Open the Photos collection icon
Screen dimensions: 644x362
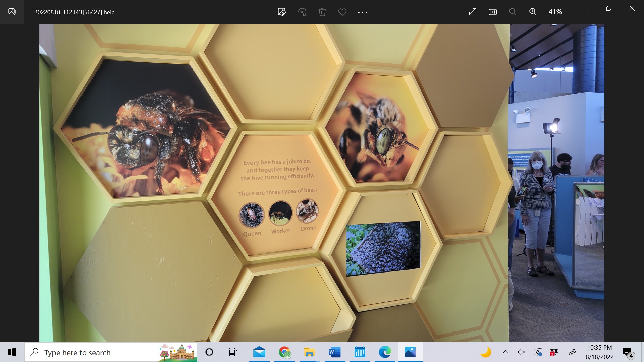12,12
